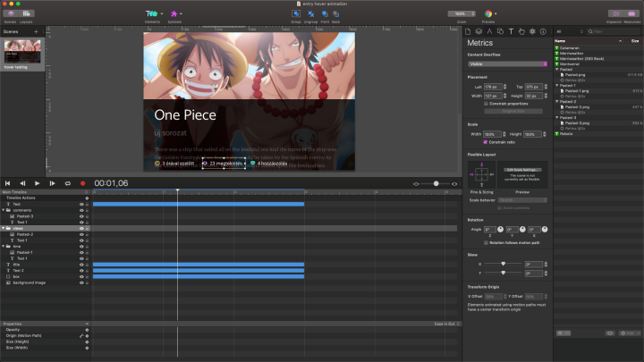Collapse the time group in timeline
This screenshot has width=644, height=362.
[4, 247]
